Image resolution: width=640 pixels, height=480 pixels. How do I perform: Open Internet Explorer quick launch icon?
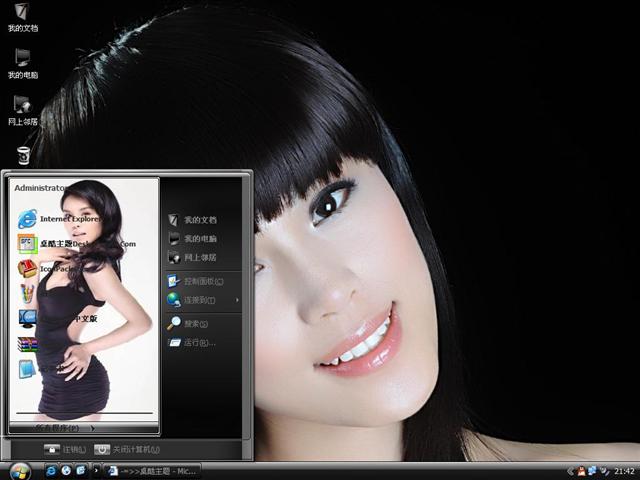pyautogui.click(x=51, y=471)
